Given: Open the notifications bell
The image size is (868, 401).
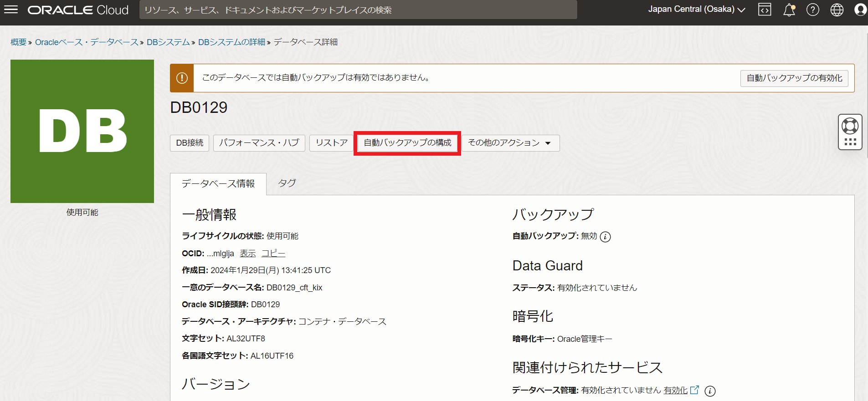Looking at the screenshot, I should click(789, 10).
